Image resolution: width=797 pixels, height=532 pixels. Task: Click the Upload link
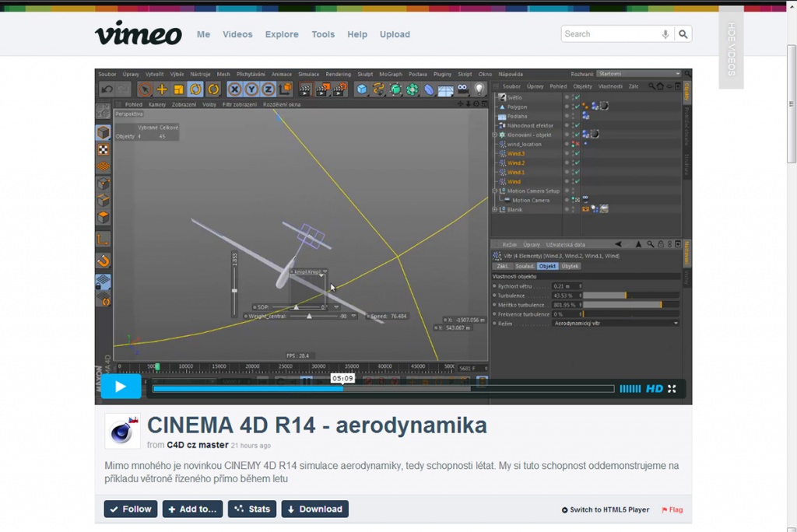tap(395, 34)
